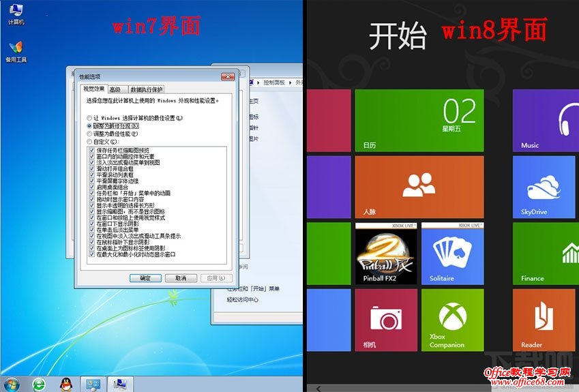
Task: Open the 轻松访问中心 link
Action: (x=243, y=300)
